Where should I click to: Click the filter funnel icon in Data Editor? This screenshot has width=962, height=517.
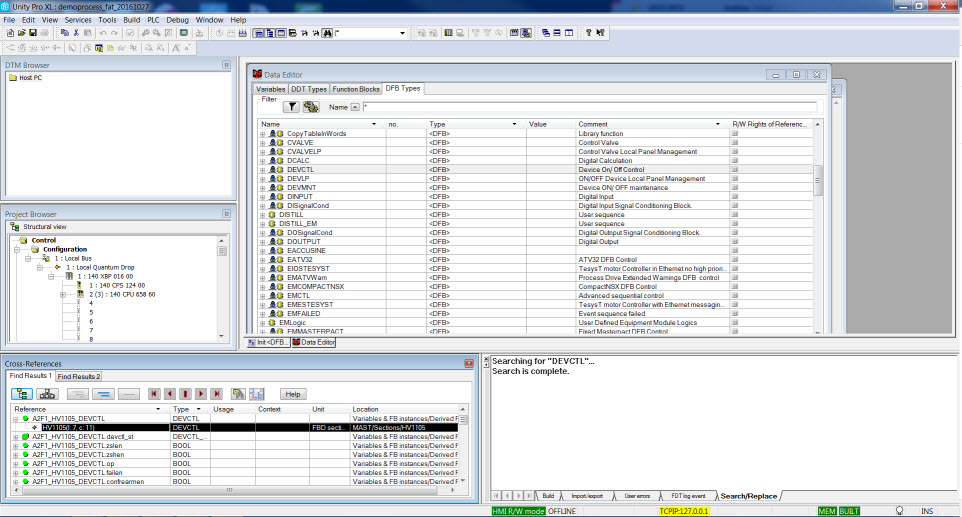291,107
